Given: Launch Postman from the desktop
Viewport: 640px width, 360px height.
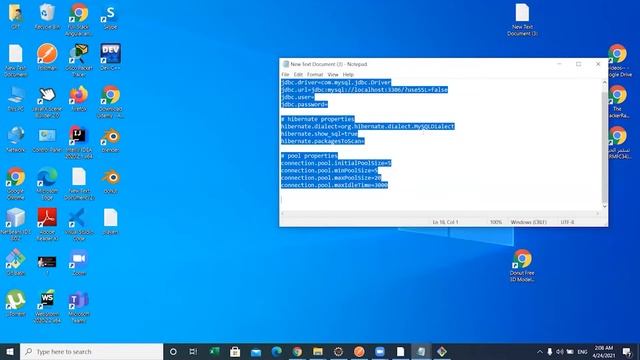Looking at the screenshot, I should tap(47, 57).
